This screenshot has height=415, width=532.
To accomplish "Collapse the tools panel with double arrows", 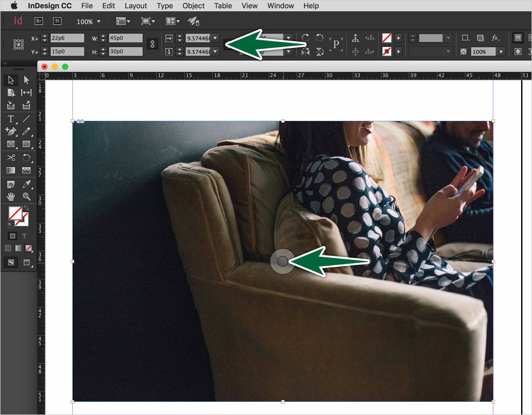I will (5, 63).
